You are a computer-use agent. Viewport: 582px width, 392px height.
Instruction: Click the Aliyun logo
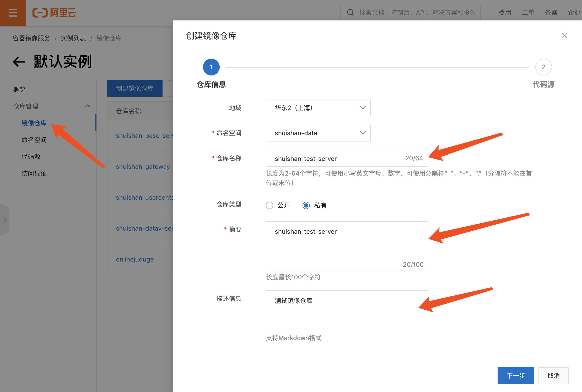coord(54,13)
